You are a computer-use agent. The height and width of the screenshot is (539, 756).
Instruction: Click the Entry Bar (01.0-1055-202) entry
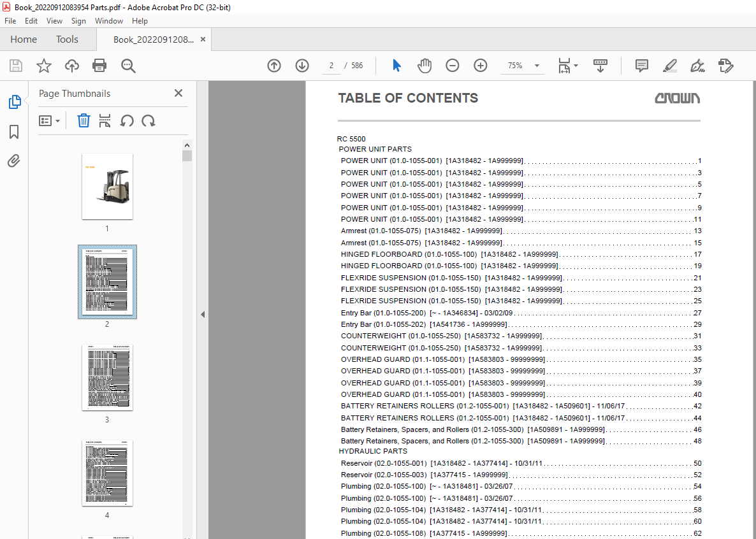521,324
